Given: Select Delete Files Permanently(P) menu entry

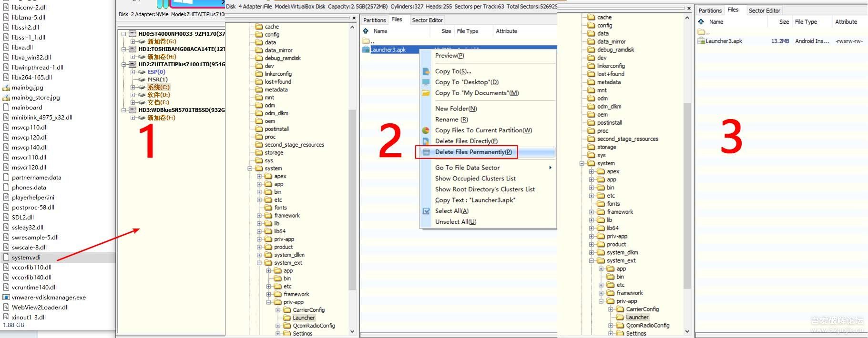Looking at the screenshot, I should tap(473, 152).
